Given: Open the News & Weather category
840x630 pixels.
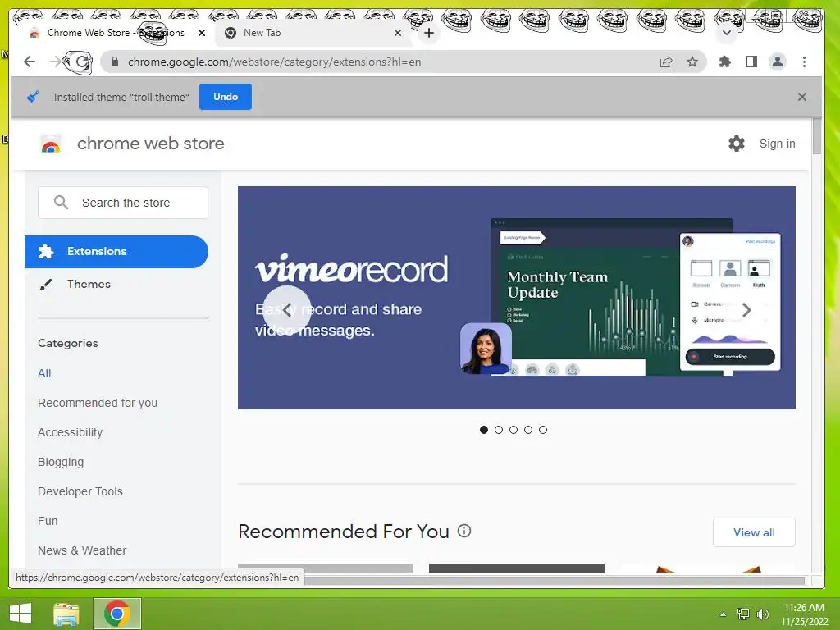Looking at the screenshot, I should (82, 550).
